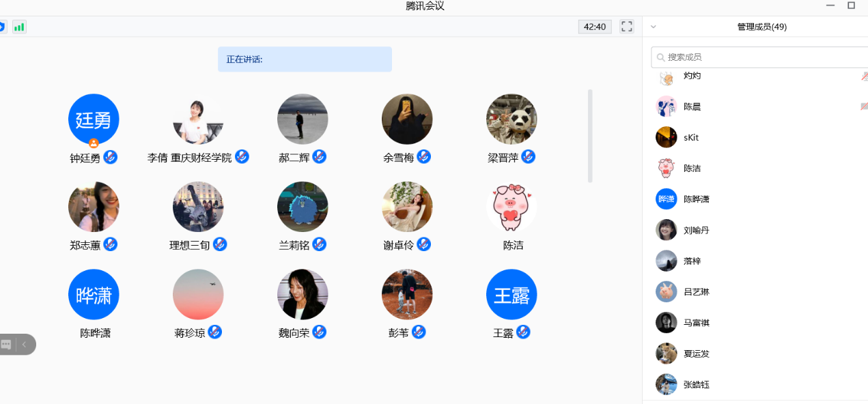Toggle the microphone for 钟廷勇

(x=110, y=158)
